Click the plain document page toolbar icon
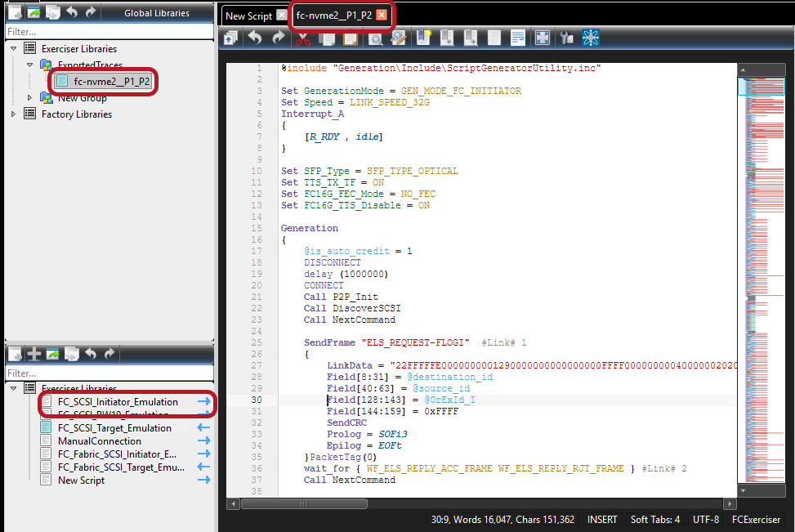This screenshot has width=795, height=532. point(494,38)
